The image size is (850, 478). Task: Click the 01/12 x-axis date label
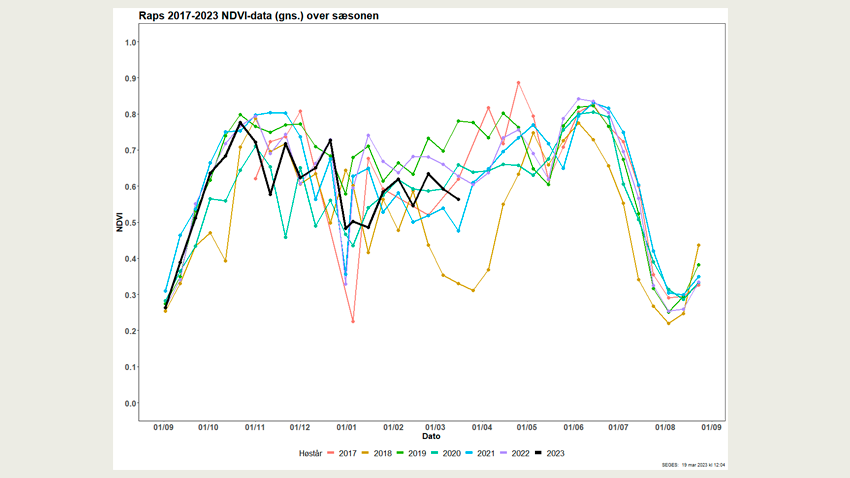pyautogui.click(x=300, y=427)
